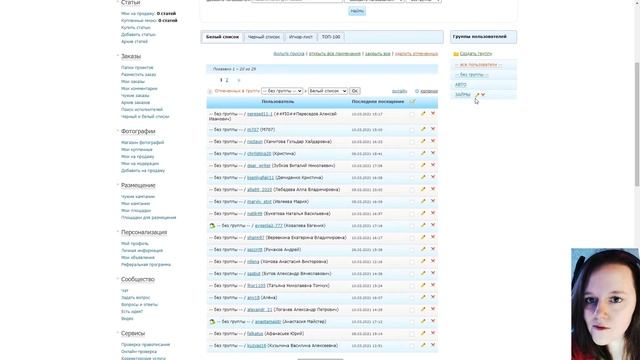Edit note for Букатова Наталья Васильевна
This screenshot has width=640, height=360.
423,213
